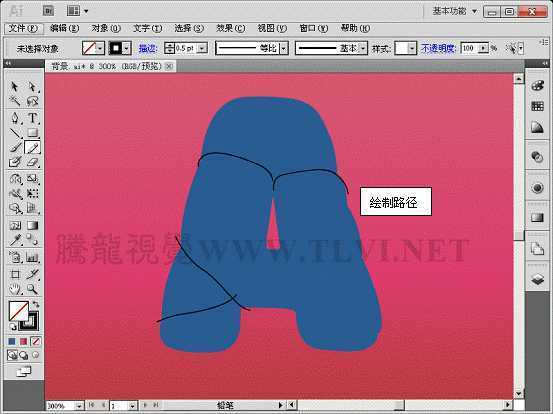
Task: Open the Color panel palette icon
Action: point(537,86)
